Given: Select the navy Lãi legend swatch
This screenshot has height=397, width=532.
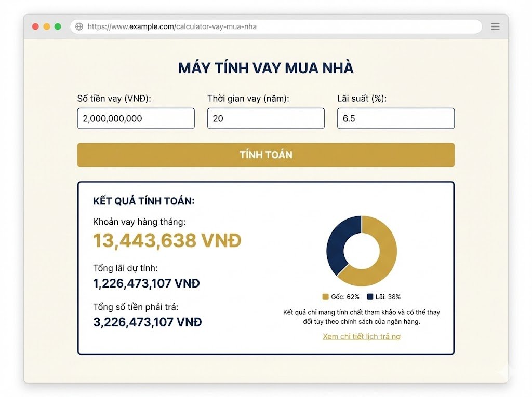Looking at the screenshot, I should click(x=370, y=296).
